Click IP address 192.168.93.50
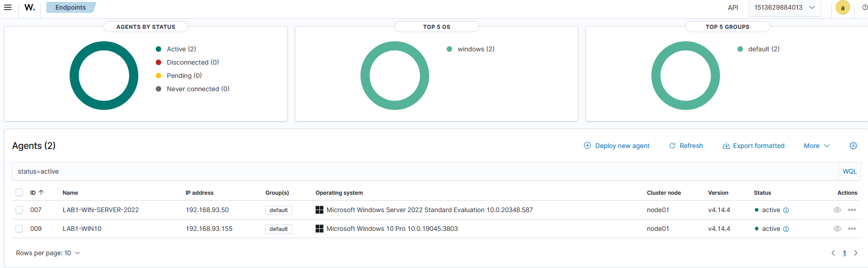The image size is (868, 268). point(207,210)
